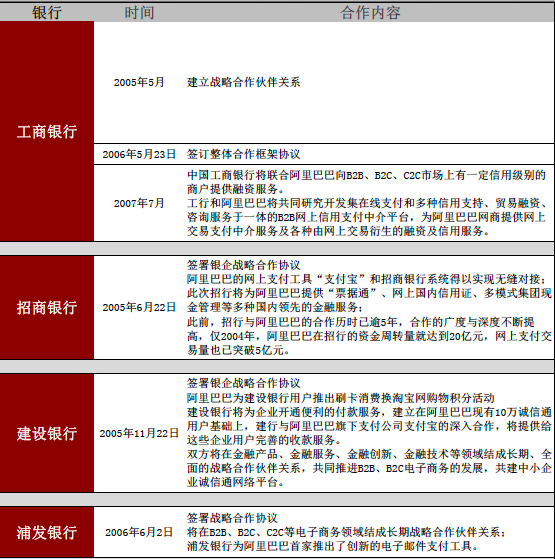Click the text 签订整体合作框架协议
Viewport: 555px width, 559px height.
click(x=243, y=154)
